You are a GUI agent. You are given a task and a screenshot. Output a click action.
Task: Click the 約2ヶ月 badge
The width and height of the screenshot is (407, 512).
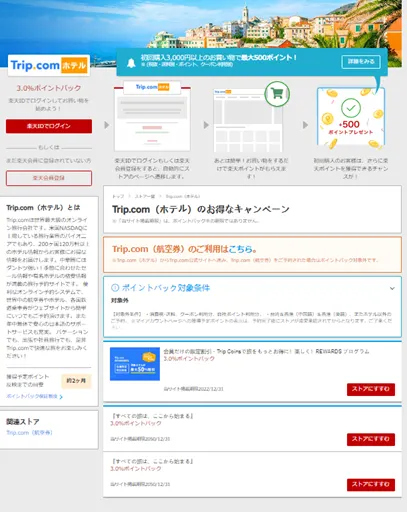[x=76, y=381]
